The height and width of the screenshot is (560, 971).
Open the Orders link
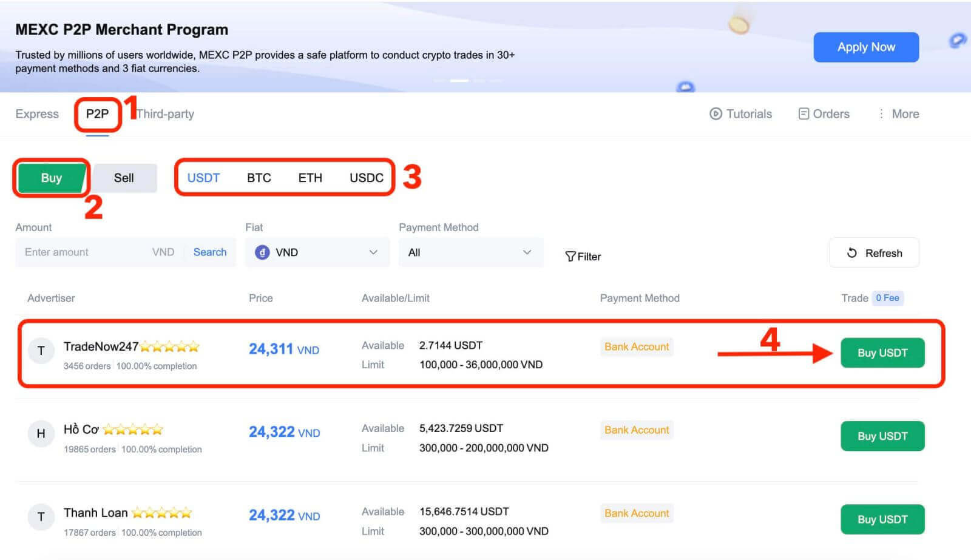point(831,114)
